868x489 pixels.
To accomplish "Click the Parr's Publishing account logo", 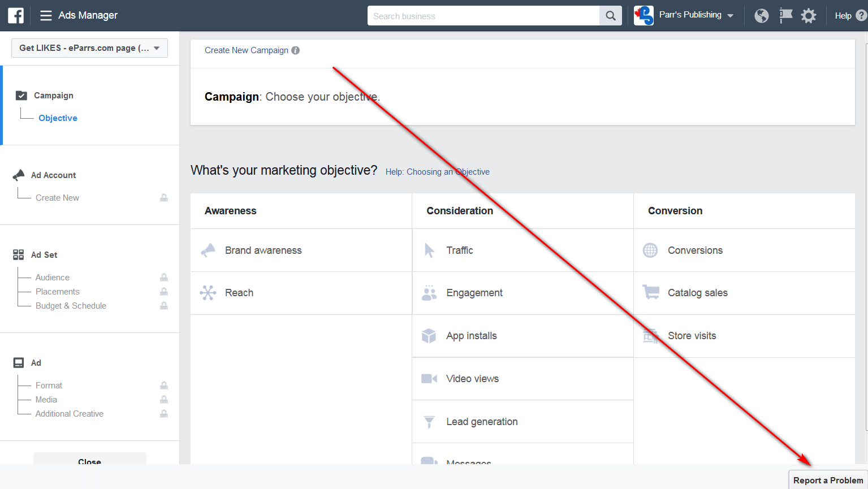I will [x=644, y=15].
